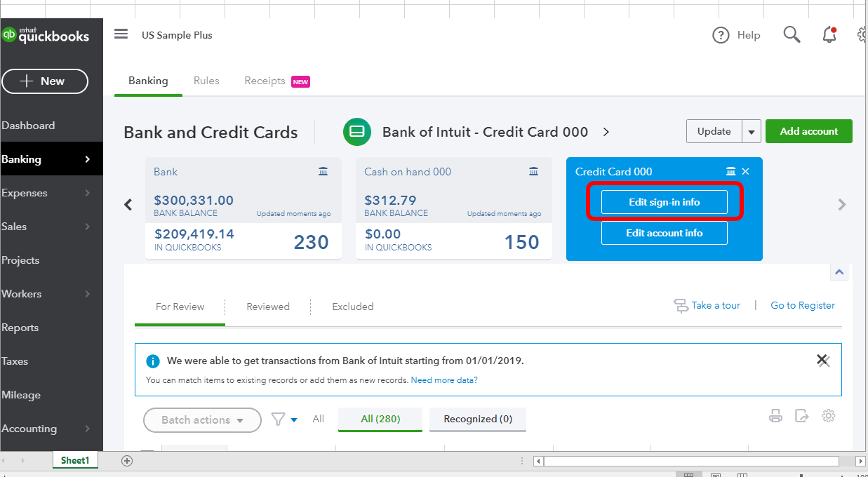Select the Recognized (0) toggle
The width and height of the screenshot is (868, 477).
[477, 419]
